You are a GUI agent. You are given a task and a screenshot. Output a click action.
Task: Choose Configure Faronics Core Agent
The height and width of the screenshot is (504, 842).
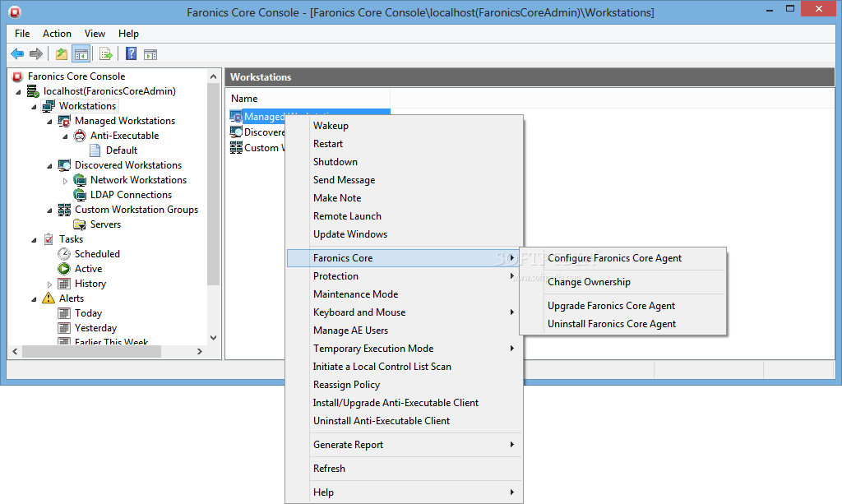point(623,258)
